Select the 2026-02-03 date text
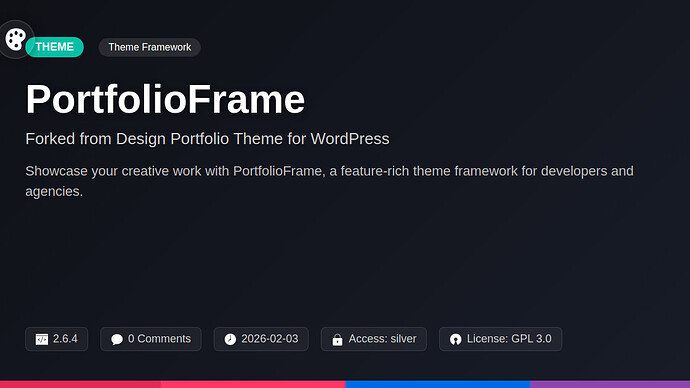This screenshot has height=388, width=690. (x=270, y=339)
